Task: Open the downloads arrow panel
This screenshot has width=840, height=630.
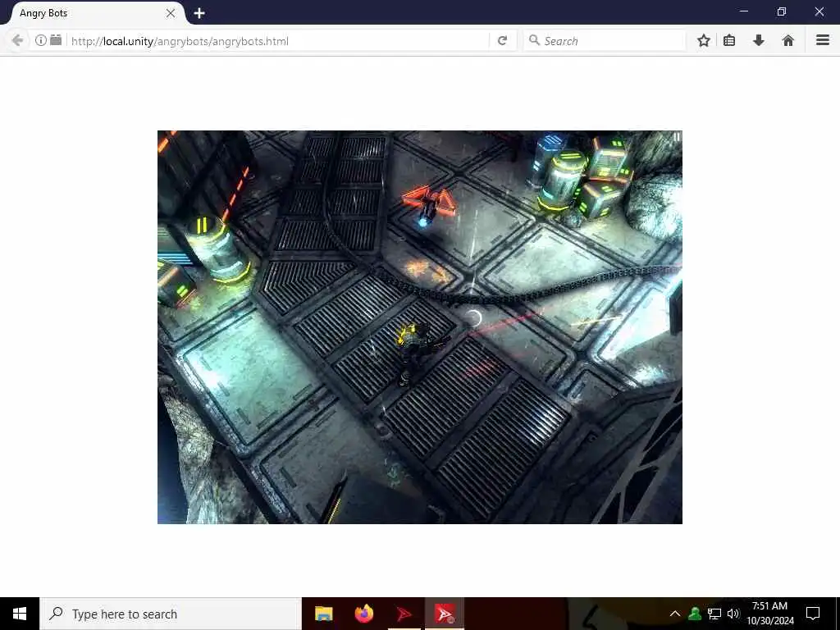Action: tap(759, 41)
